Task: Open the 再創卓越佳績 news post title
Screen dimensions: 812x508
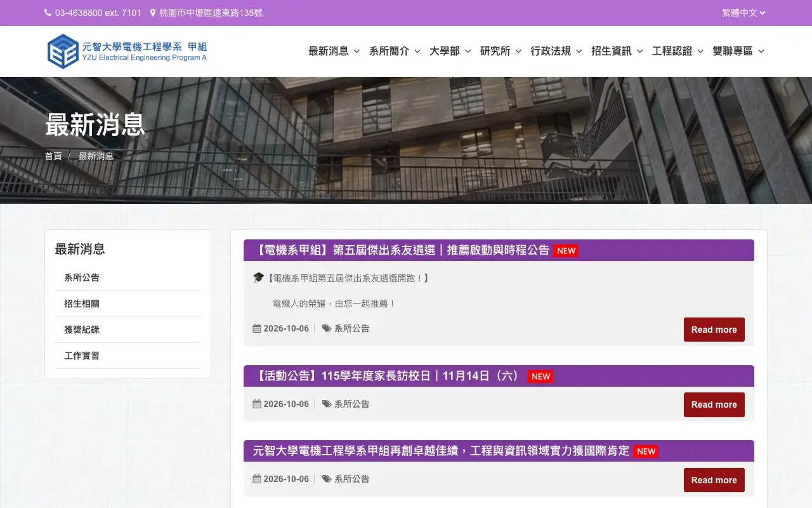Action: 441,451
